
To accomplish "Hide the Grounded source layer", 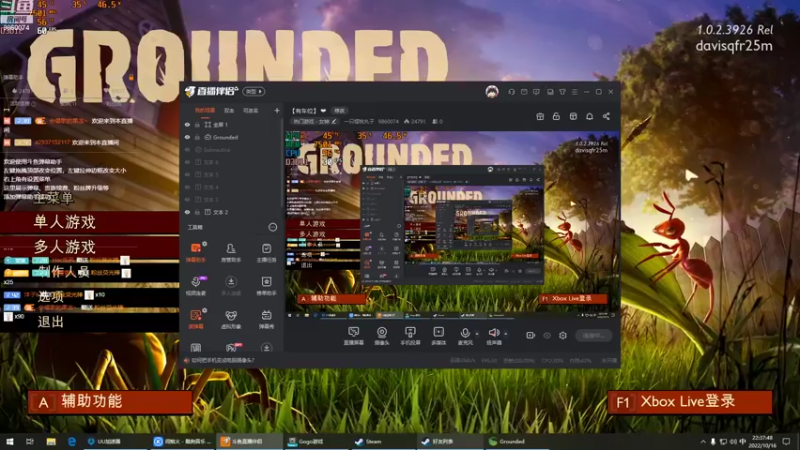I will click(x=187, y=137).
